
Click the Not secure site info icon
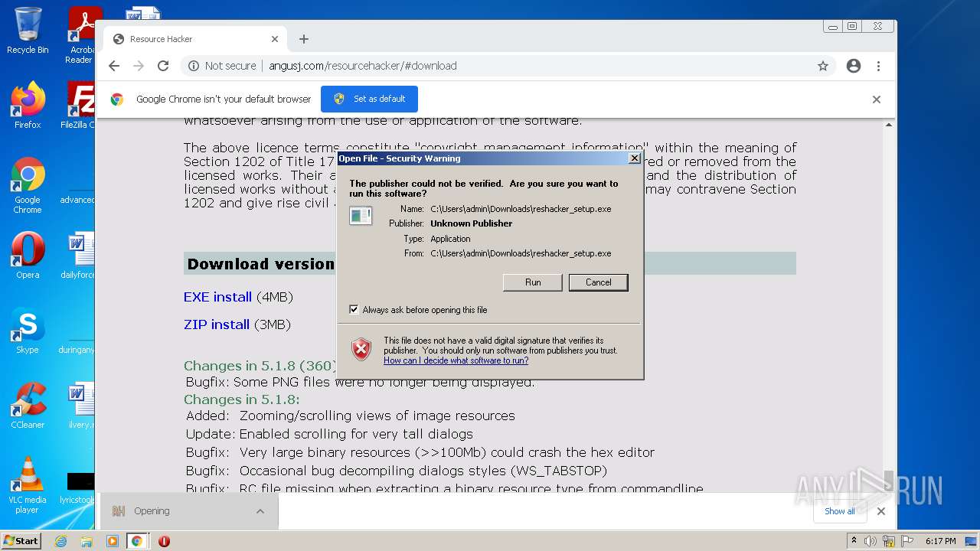click(194, 66)
